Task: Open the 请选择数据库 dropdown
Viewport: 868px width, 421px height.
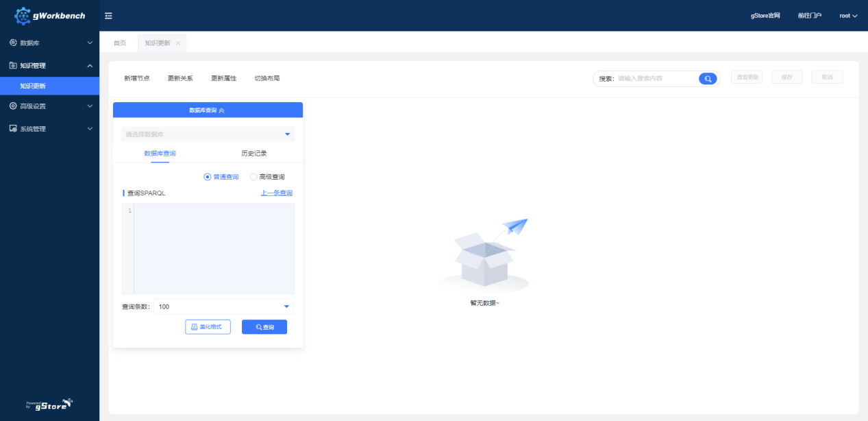Action: pos(208,134)
